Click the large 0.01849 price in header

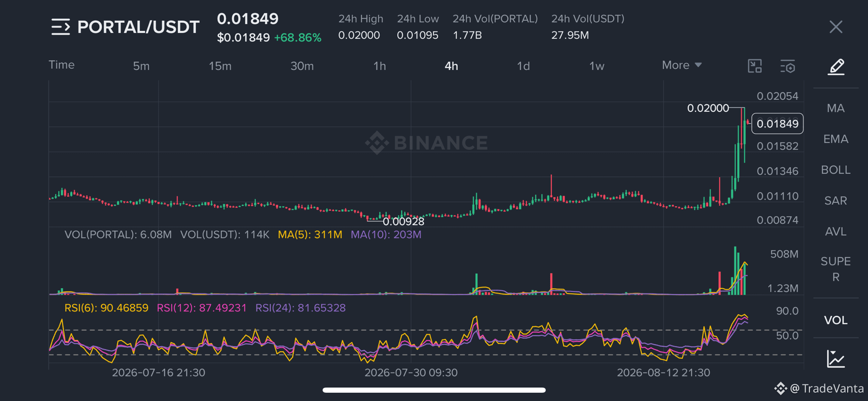tap(248, 19)
